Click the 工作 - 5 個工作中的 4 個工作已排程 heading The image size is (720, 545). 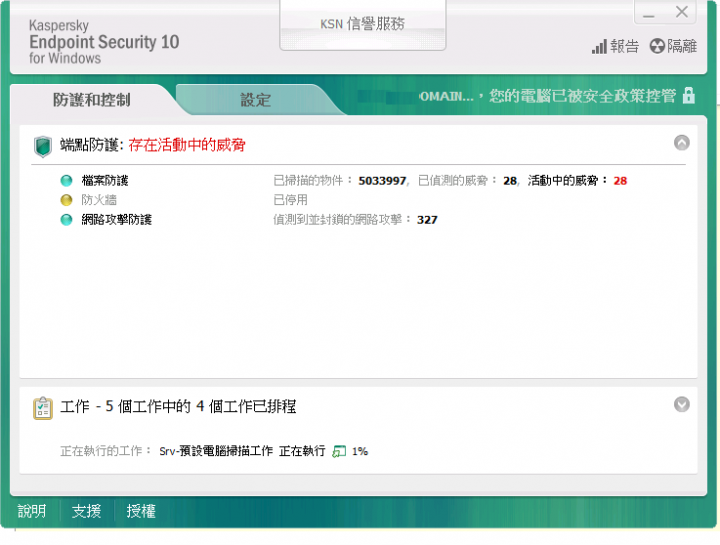coord(178,406)
